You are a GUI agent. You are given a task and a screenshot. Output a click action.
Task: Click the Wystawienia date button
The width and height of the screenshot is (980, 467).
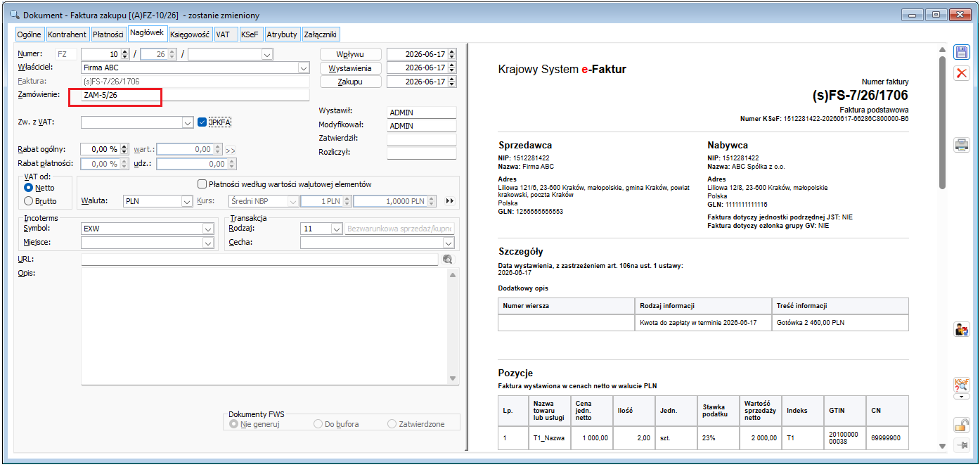[351, 68]
